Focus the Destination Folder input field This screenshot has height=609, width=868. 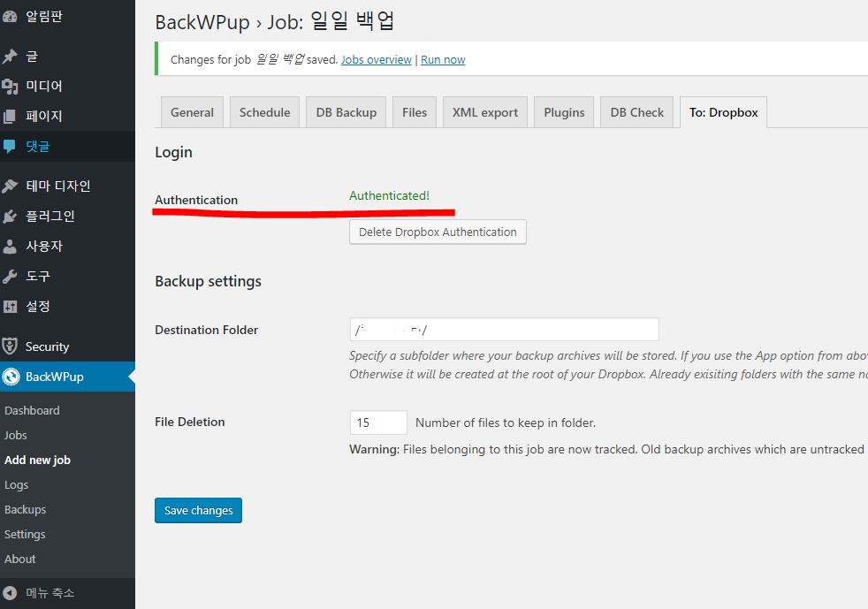[505, 330]
